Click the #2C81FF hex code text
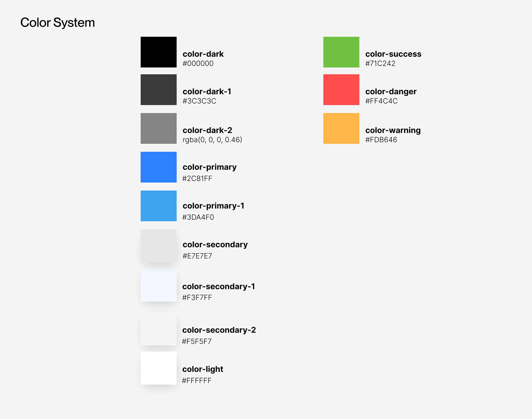 197,178
